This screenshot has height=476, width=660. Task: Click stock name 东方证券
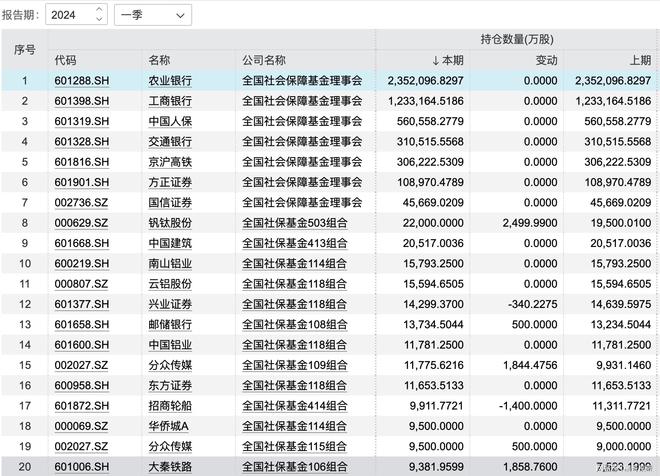click(170, 386)
